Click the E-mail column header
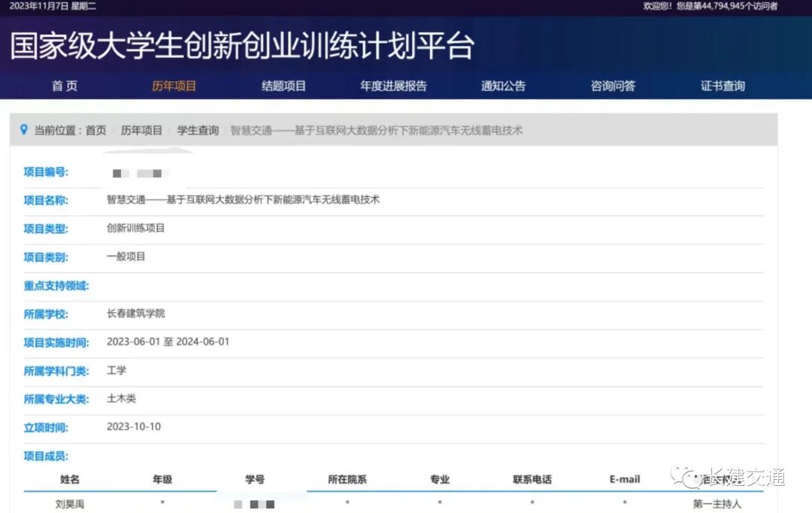812x513 pixels. tap(625, 479)
